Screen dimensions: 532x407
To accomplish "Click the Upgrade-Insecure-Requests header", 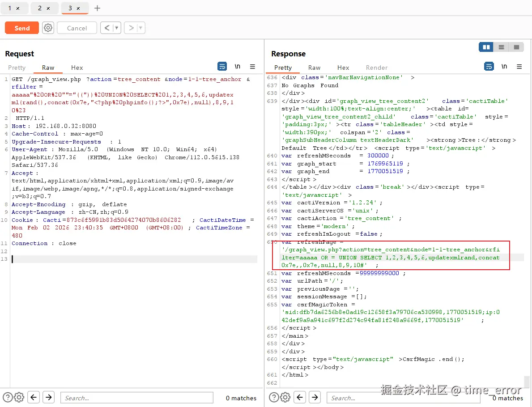I will point(66,141).
